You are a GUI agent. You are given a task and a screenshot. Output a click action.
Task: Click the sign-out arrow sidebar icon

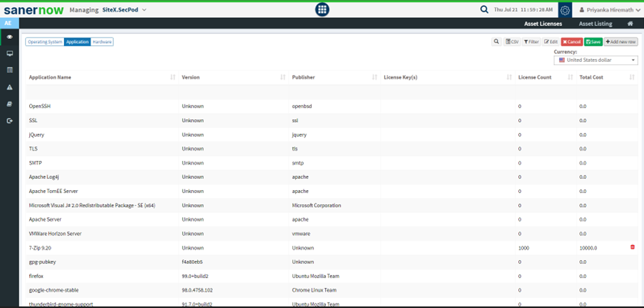(x=10, y=121)
